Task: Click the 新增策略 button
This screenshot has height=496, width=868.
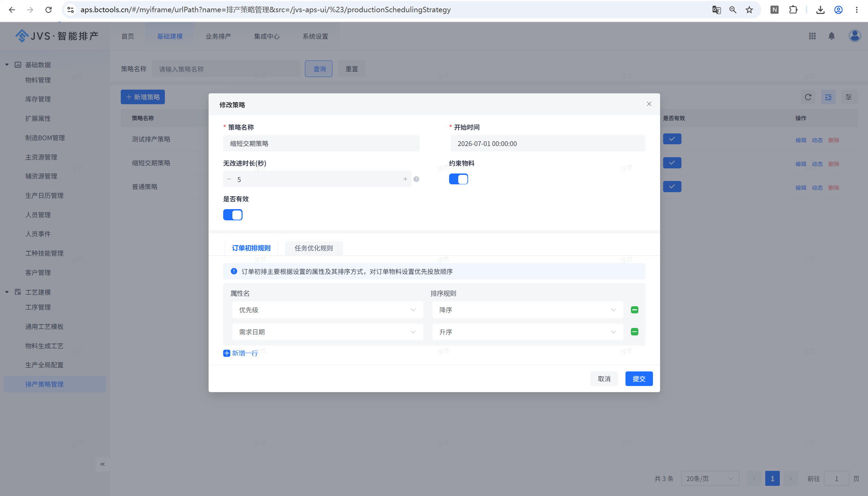Action: (142, 97)
